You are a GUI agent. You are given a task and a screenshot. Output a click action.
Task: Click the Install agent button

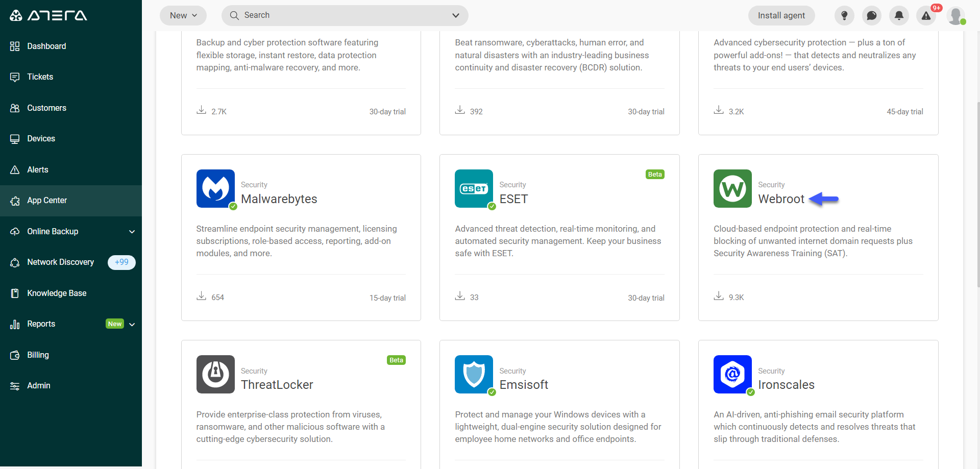point(781,15)
